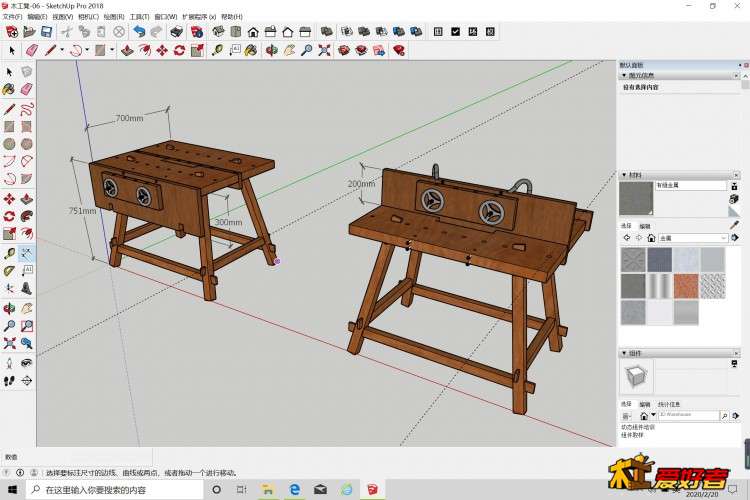Open the materials details arrow button
The height and width of the screenshot is (500, 750).
[x=735, y=238]
